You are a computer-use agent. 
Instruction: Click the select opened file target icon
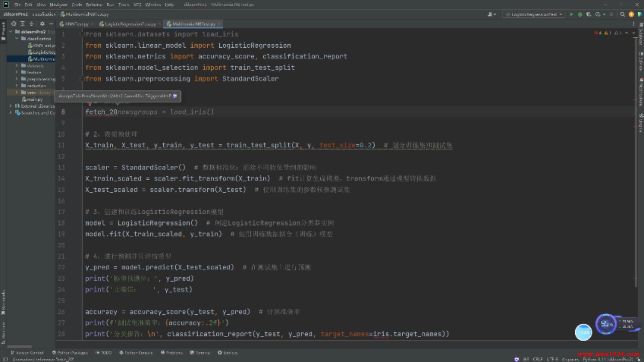tap(14, 24)
